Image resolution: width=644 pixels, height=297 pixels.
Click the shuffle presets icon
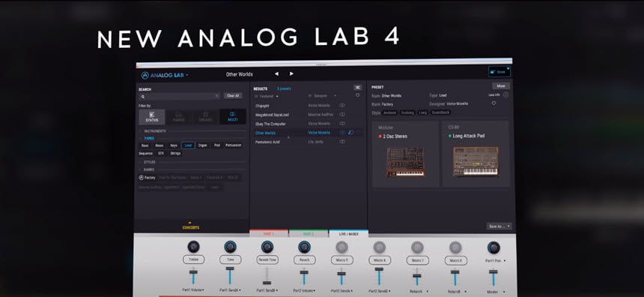pos(357,87)
